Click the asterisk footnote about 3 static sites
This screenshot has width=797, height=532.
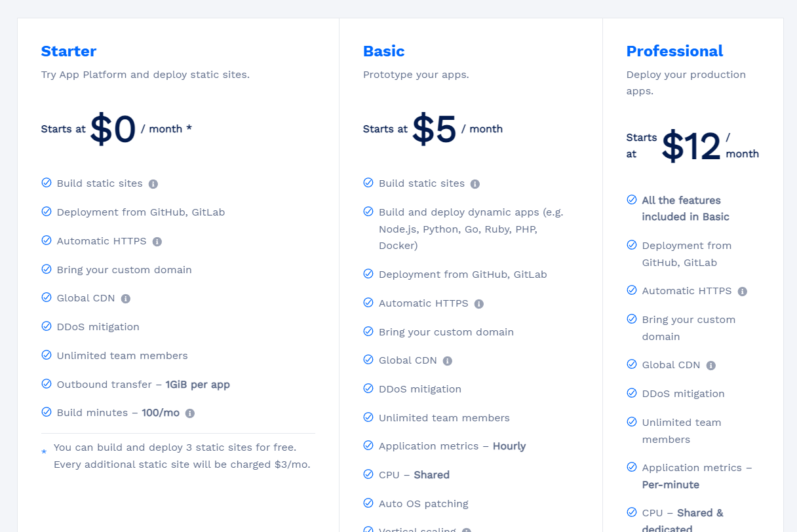tap(182, 456)
